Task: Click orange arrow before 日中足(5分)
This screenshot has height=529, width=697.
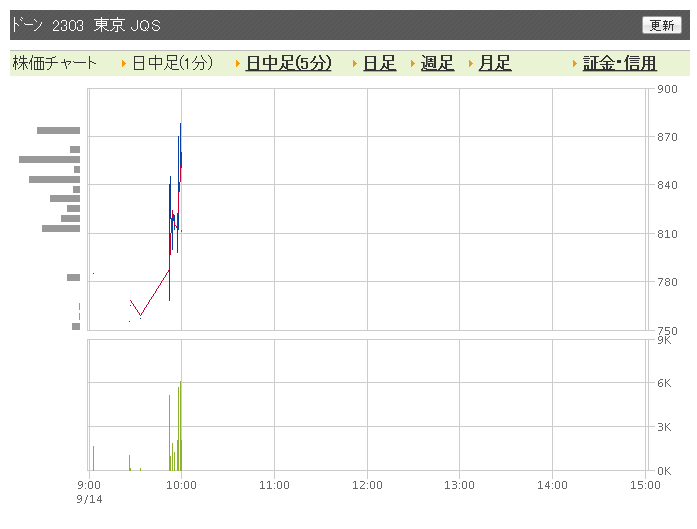Action: click(x=238, y=64)
